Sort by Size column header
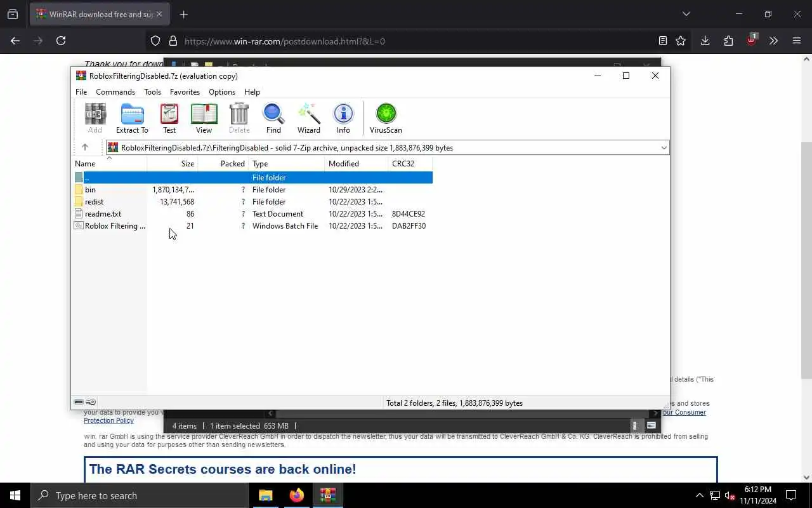This screenshot has width=812, height=508. [x=173, y=164]
